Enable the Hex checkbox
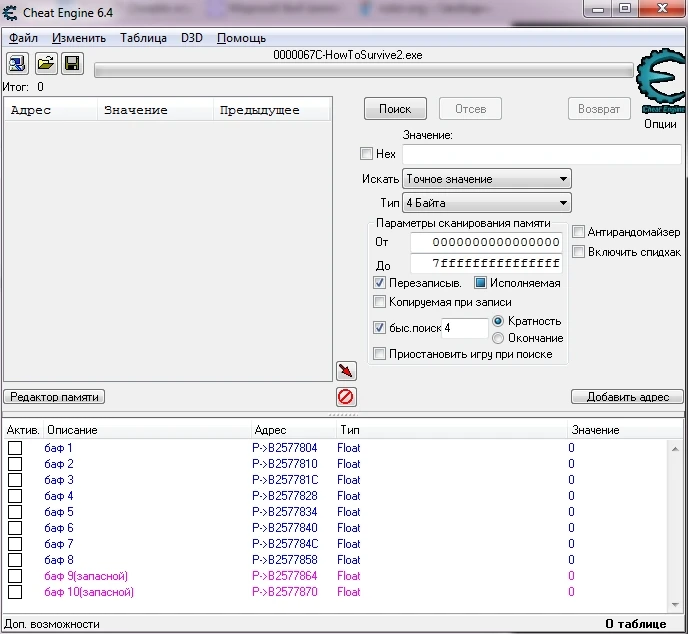This screenshot has height=634, width=688. [x=366, y=154]
